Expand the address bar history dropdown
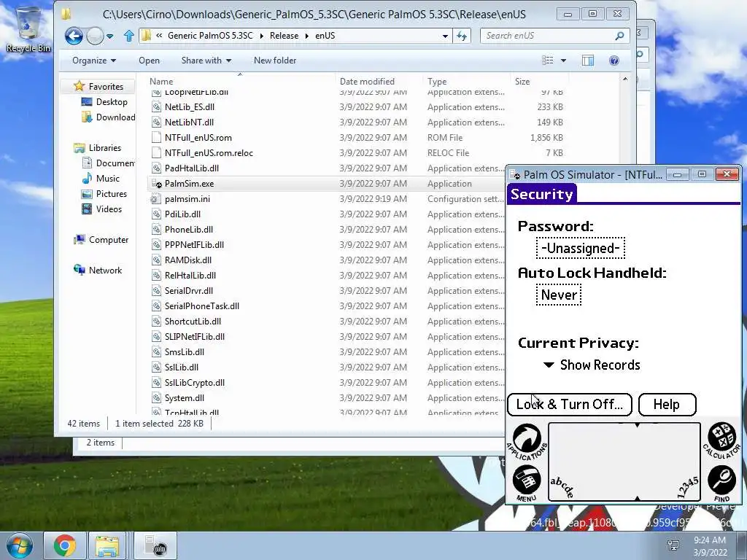Viewport: 747px width, 560px height. pyautogui.click(x=445, y=36)
